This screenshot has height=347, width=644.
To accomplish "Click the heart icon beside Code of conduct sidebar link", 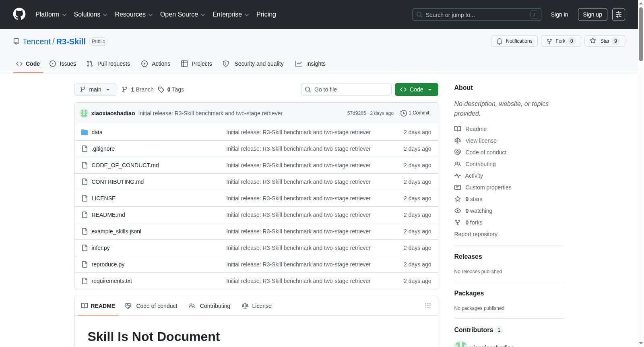I will [458, 152].
